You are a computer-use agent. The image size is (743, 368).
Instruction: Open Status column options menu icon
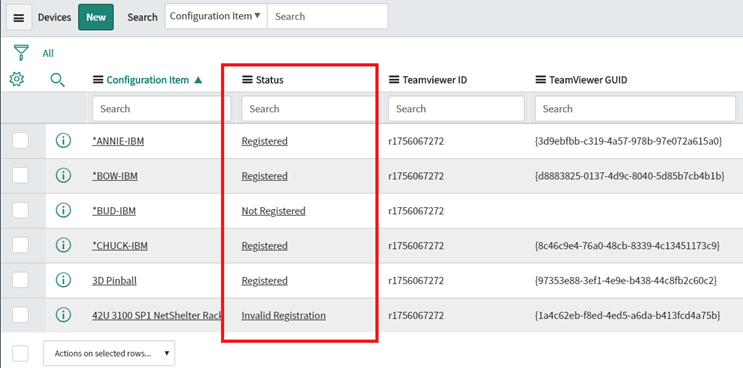247,80
